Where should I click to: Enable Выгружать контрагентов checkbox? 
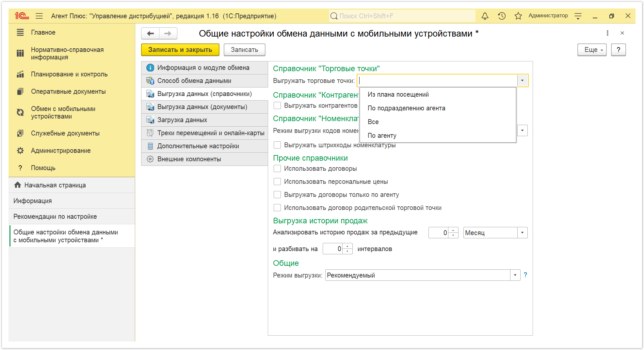click(x=277, y=105)
